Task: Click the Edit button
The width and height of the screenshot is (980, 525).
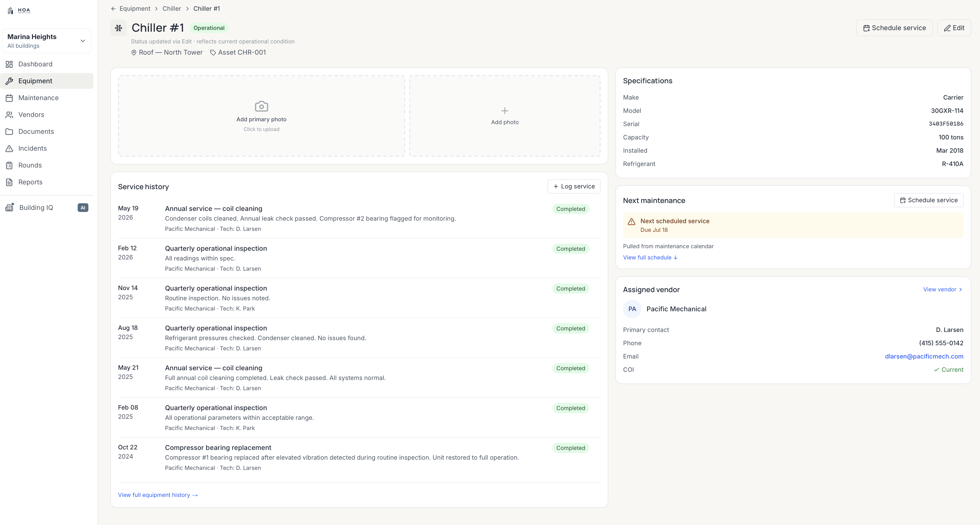Action: coord(954,28)
